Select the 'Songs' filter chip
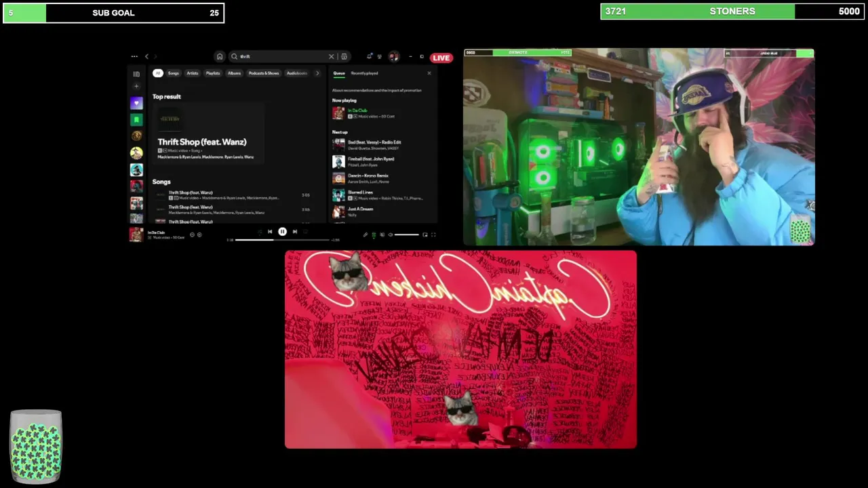 click(174, 73)
